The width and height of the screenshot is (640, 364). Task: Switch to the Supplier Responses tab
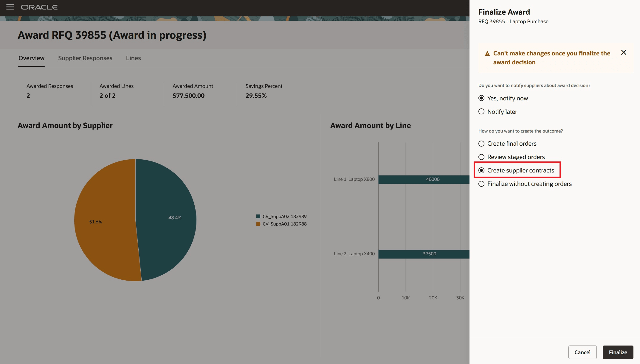[85, 58]
